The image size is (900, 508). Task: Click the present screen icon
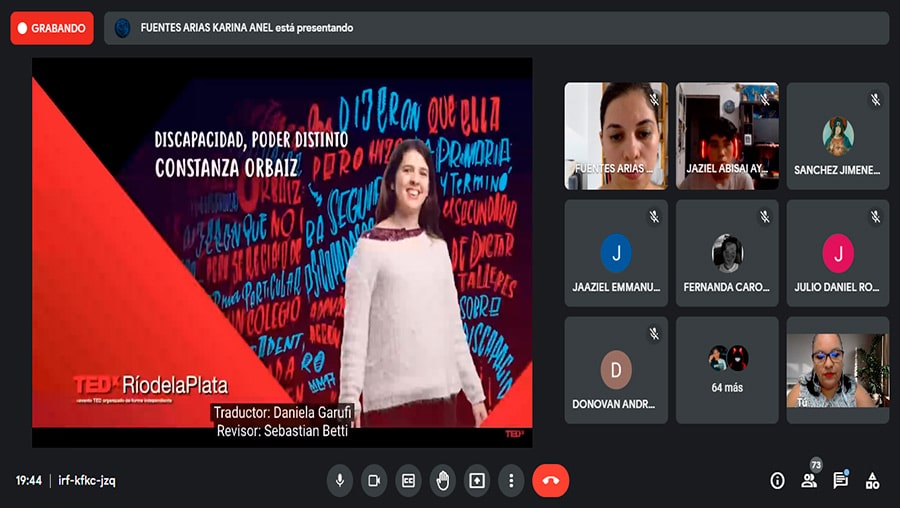click(x=477, y=480)
